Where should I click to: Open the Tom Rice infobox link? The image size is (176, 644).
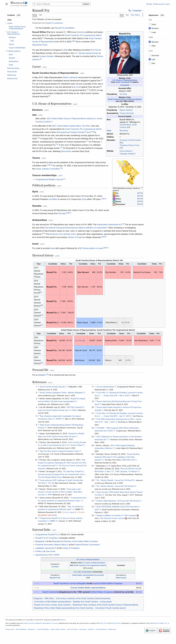[123, 94]
